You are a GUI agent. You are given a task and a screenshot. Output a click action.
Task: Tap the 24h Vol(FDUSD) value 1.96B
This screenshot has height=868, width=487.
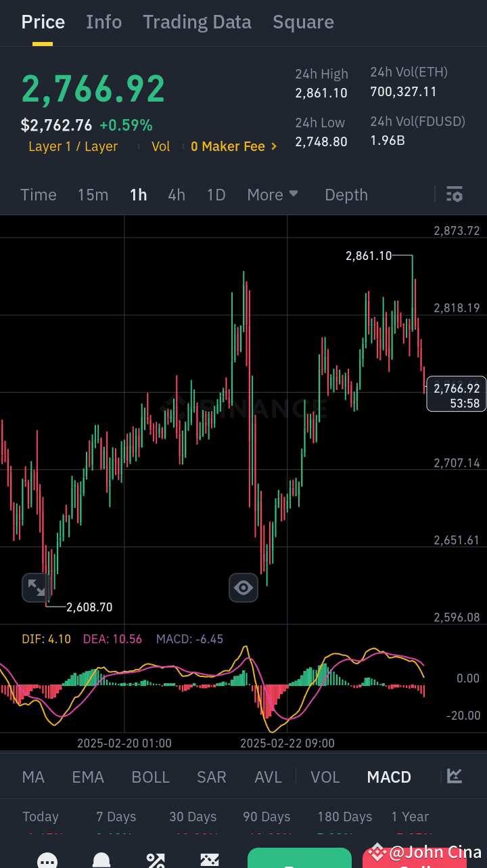coord(388,140)
